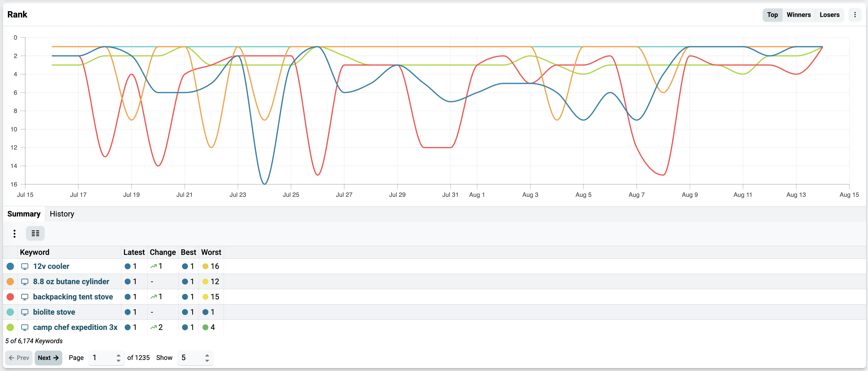Toggle the table column layout icon
868x371 pixels.
[35, 233]
